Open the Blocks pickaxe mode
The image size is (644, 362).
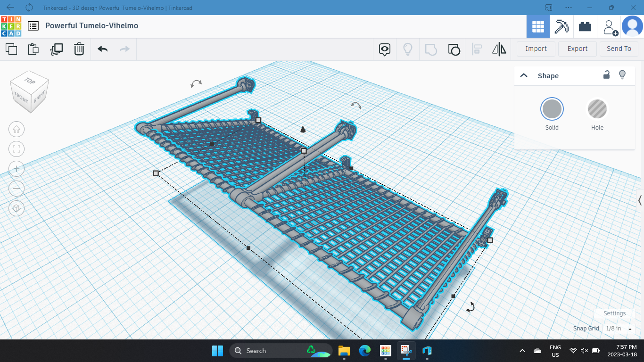(x=561, y=26)
